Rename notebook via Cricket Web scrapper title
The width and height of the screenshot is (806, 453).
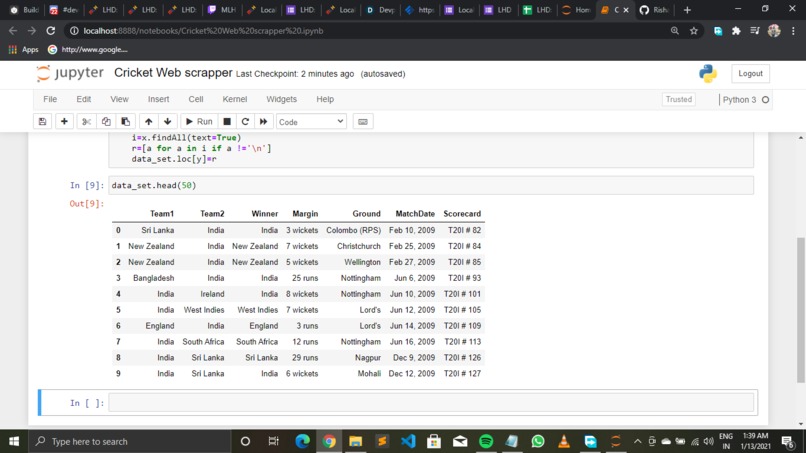coord(173,73)
